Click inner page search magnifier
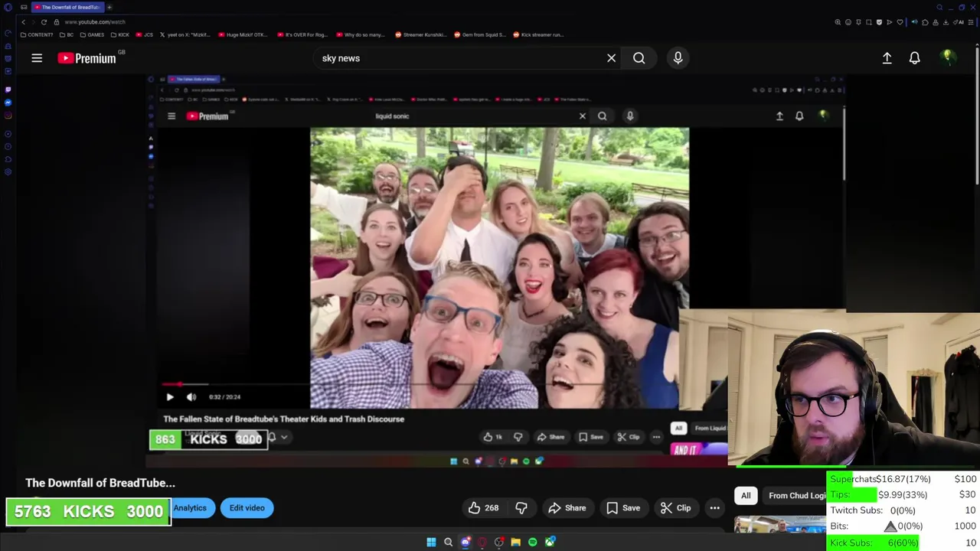Viewport: 980px width, 551px height. [x=602, y=116]
